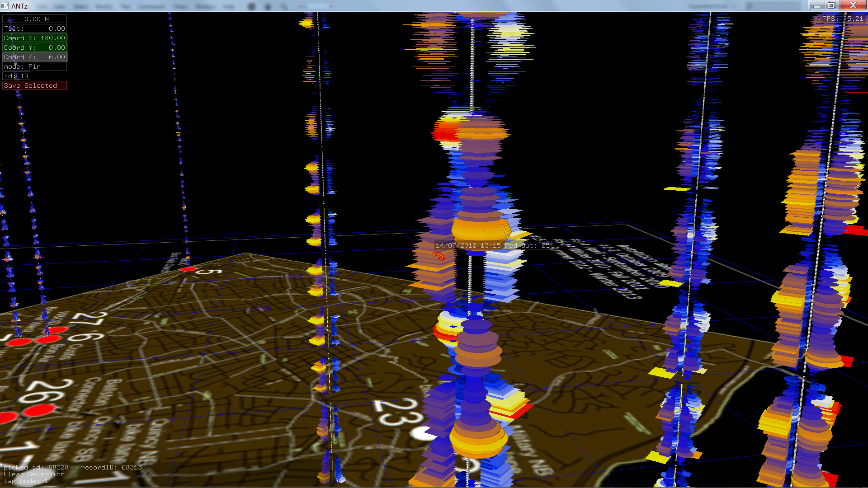The height and width of the screenshot is (488, 868).
Task: Click Clear Selection at bottom left
Action: tap(34, 474)
